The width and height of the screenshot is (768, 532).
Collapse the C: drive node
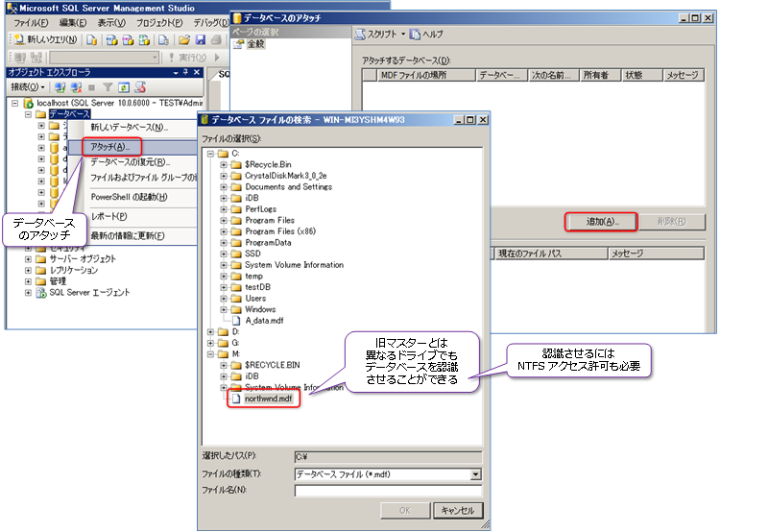pyautogui.click(x=210, y=154)
